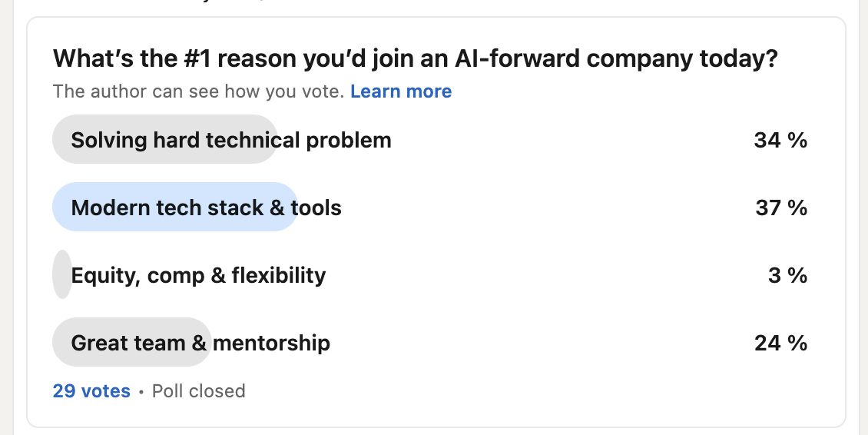Image resolution: width=868 pixels, height=435 pixels.
Task: Click the 34 % result value
Action: (x=780, y=140)
